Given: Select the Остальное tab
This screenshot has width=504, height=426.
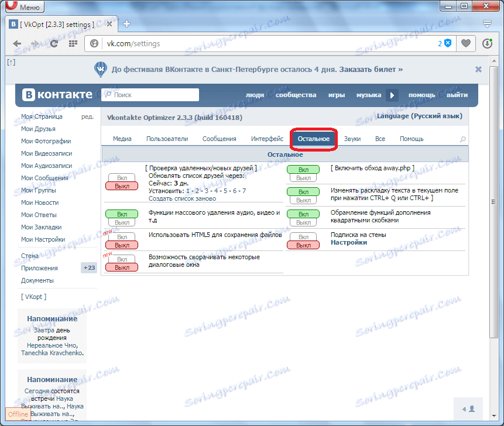Looking at the screenshot, I should tap(314, 139).
